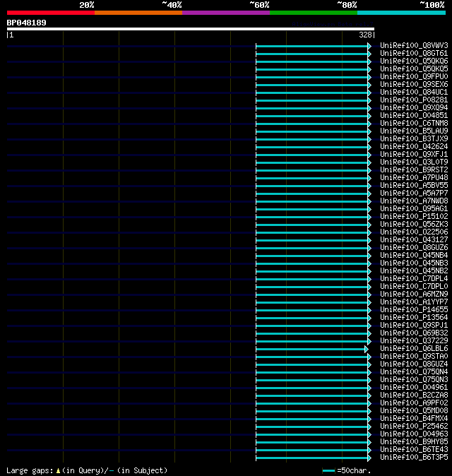Select the UniRef100_B3TJX9 label

pos(414,138)
